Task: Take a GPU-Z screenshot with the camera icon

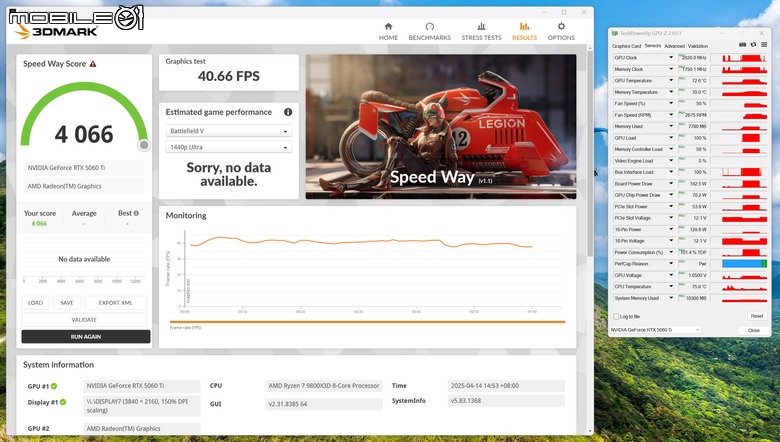Action: click(742, 45)
